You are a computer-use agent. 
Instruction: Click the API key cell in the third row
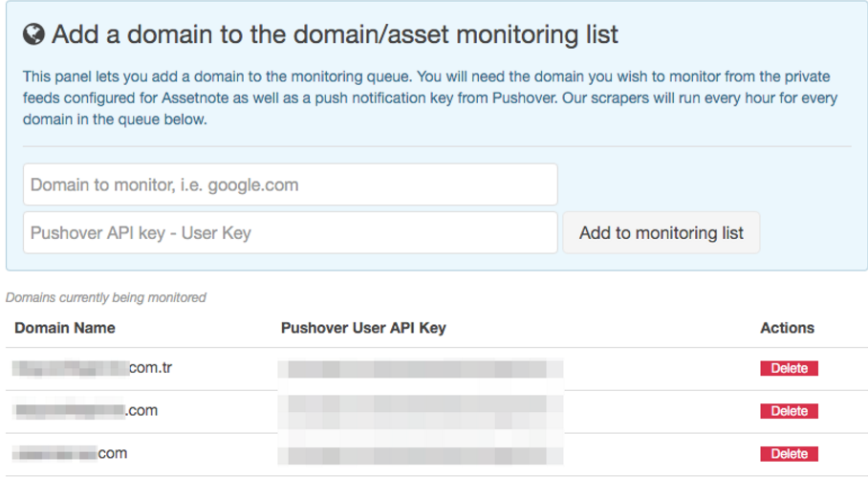421,454
